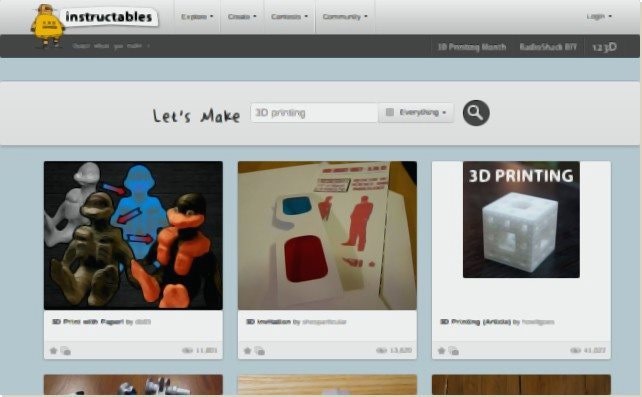
Task: Click the magnifying glass search button
Action: point(476,113)
